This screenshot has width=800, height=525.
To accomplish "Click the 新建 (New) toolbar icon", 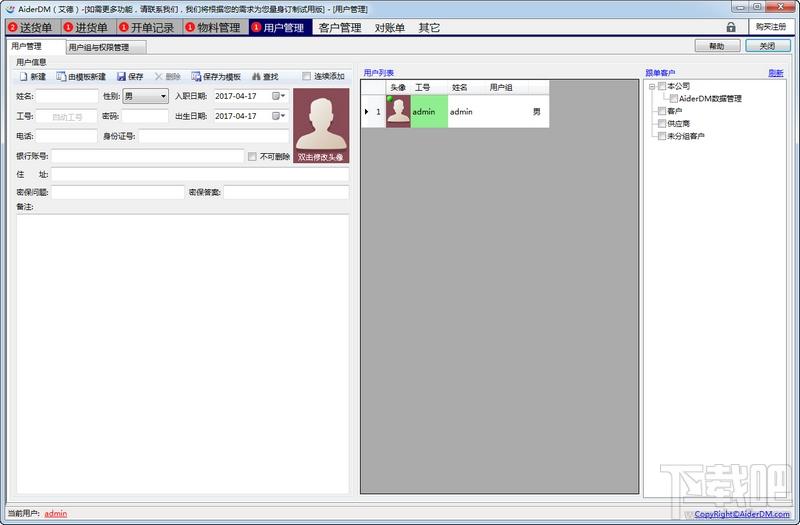I will 23,77.
